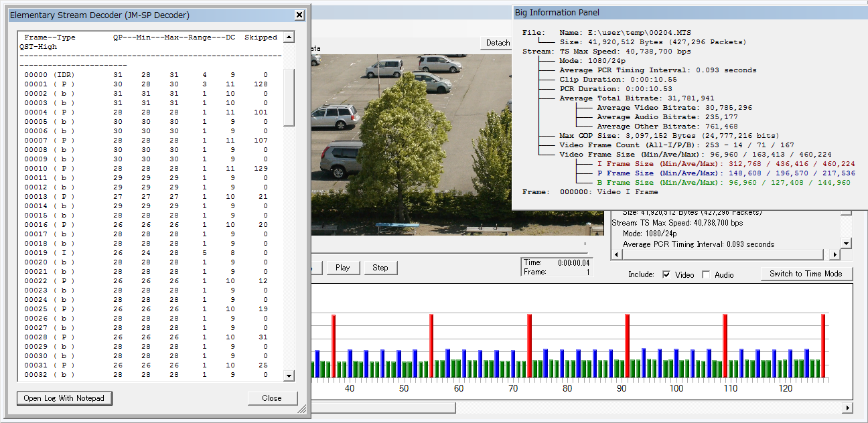Image resolution: width=868 pixels, height=423 pixels.
Task: Click the stream info panel scroll-left arrow
Action: click(x=616, y=255)
